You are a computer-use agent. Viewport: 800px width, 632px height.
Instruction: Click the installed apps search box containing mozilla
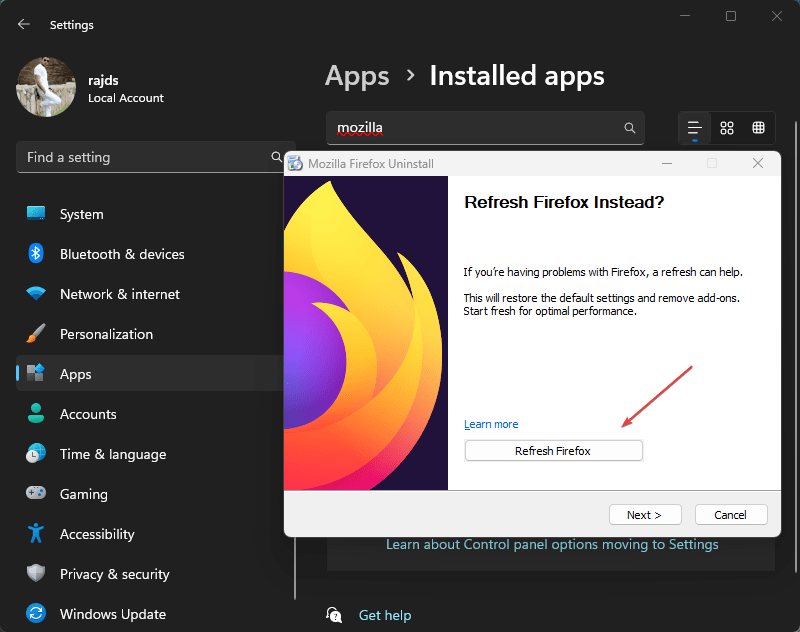(x=485, y=128)
